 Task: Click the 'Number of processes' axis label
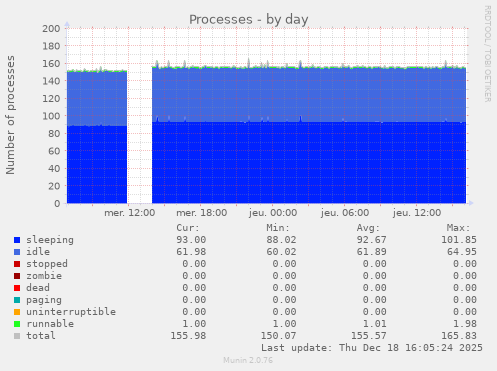click(10, 115)
